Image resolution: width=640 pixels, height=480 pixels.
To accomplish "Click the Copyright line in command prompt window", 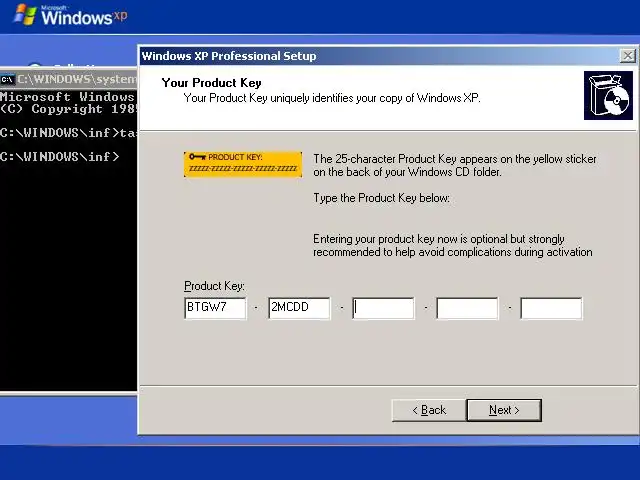I will [69, 109].
